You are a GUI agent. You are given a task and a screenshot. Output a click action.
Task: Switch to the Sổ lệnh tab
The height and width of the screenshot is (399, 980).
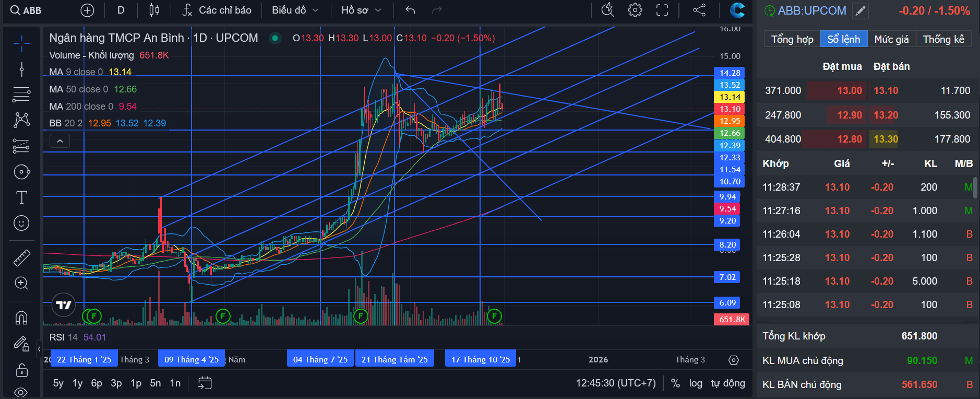click(x=844, y=39)
